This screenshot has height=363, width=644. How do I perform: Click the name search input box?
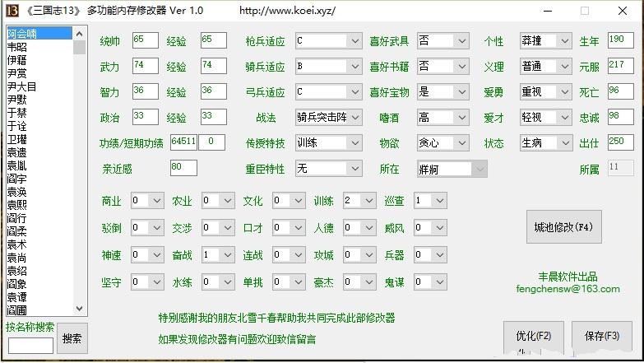(x=30, y=346)
